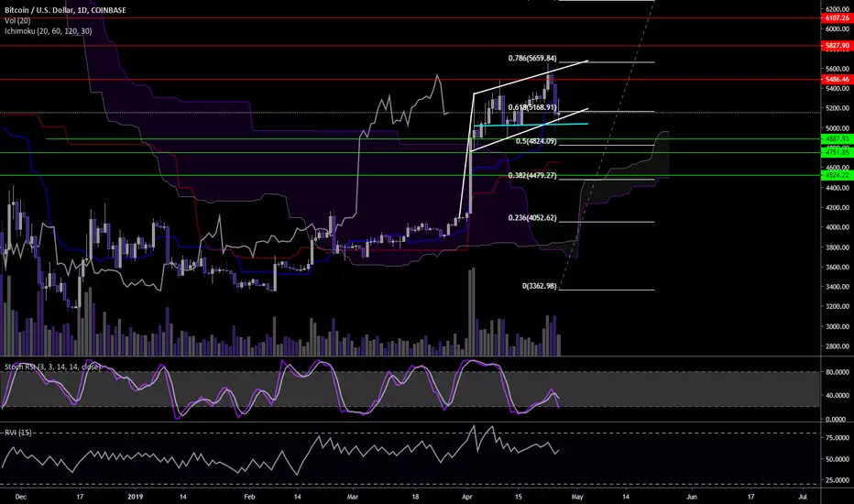Viewport: 854px width, 504px height.
Task: Click the 75.0000 RVI scale value
Action: point(838,438)
